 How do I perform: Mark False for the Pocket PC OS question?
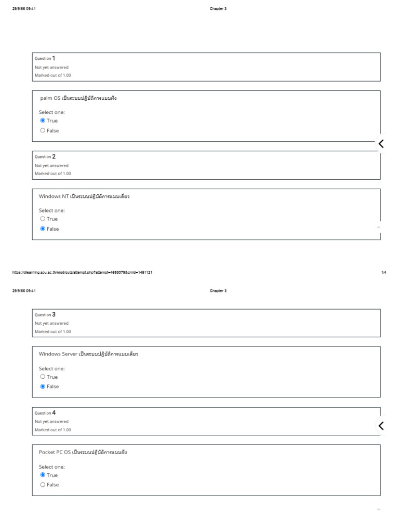coord(43,485)
